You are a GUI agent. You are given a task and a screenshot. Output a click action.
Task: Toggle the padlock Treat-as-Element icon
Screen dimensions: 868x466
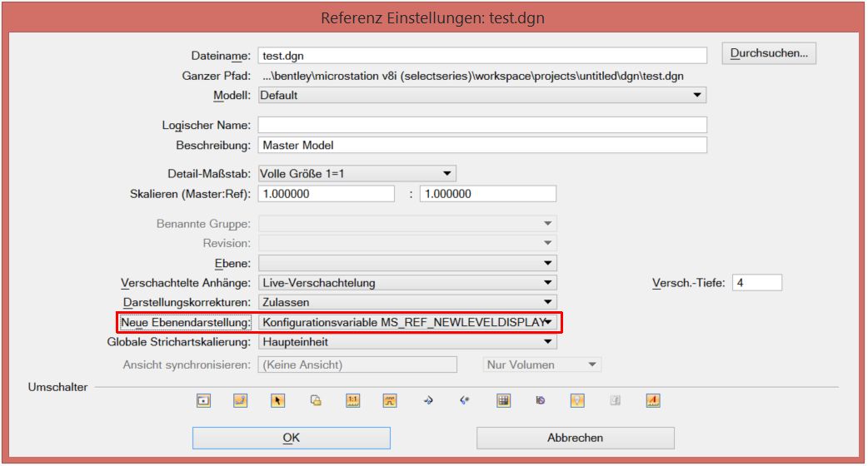click(316, 401)
